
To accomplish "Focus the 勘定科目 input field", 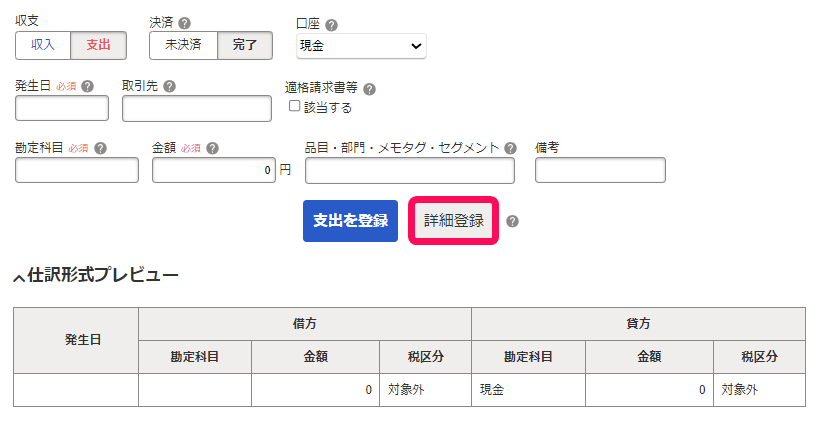I will tap(77, 170).
